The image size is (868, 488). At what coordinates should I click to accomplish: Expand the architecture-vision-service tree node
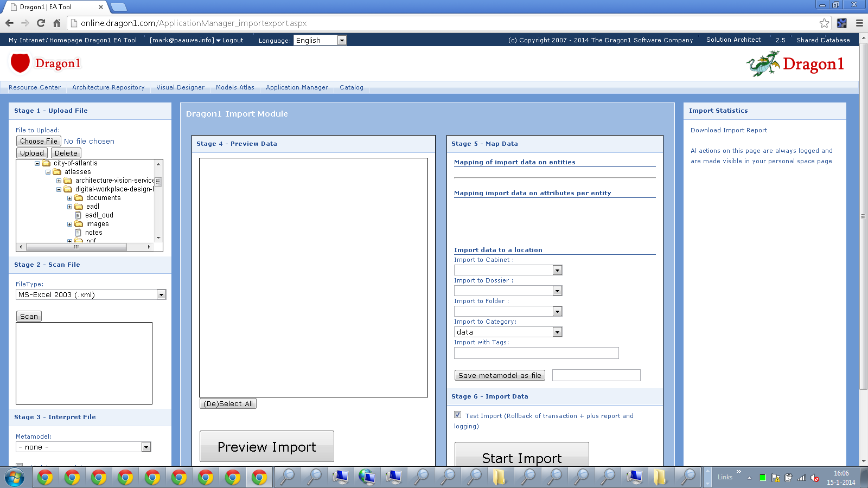[x=59, y=181]
